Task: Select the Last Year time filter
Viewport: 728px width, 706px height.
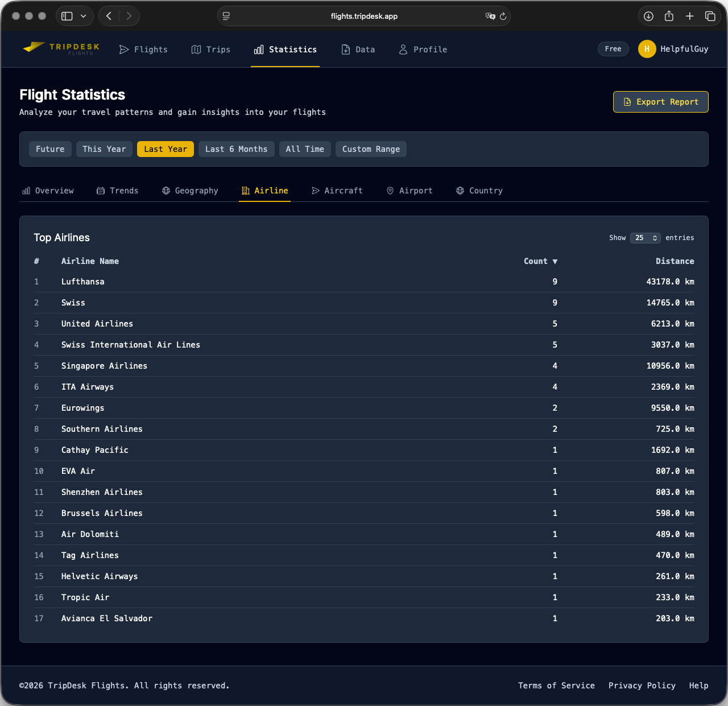Action: pyautogui.click(x=166, y=149)
